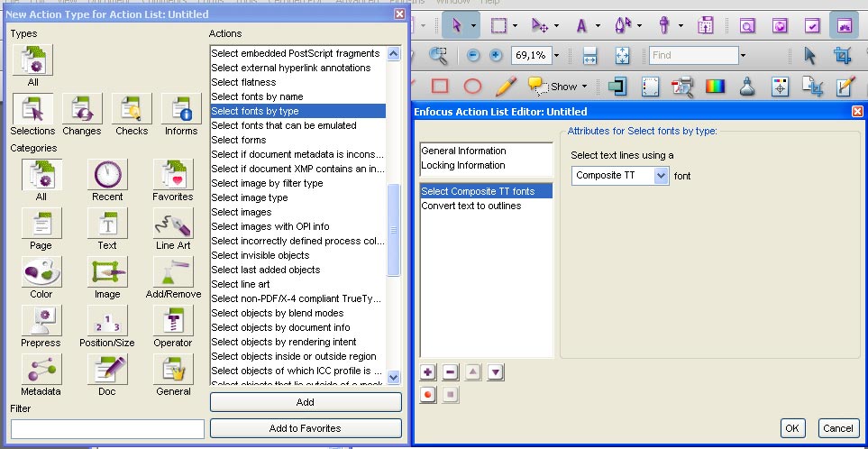The width and height of the screenshot is (868, 449).
Task: Click the zoom out minus button
Action: pyautogui.click(x=472, y=55)
